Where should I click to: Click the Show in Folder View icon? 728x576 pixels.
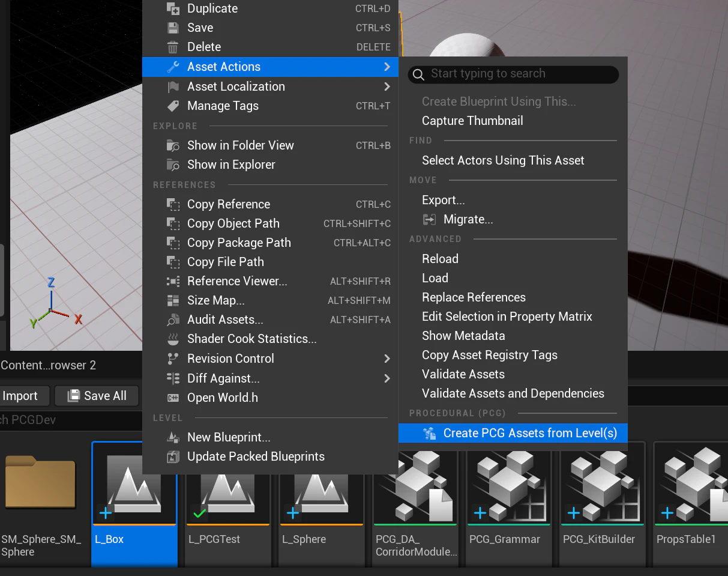coord(173,145)
